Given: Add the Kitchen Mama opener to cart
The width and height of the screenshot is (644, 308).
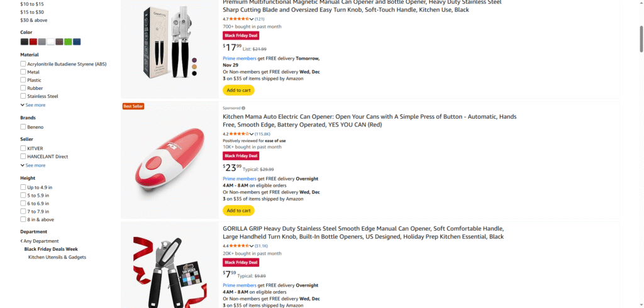Looking at the screenshot, I should point(238,211).
